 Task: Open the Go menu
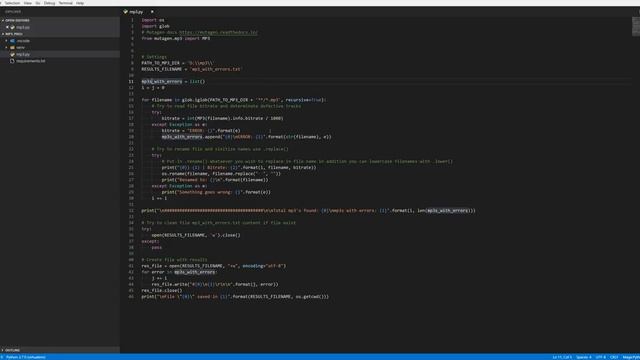[38, 3]
